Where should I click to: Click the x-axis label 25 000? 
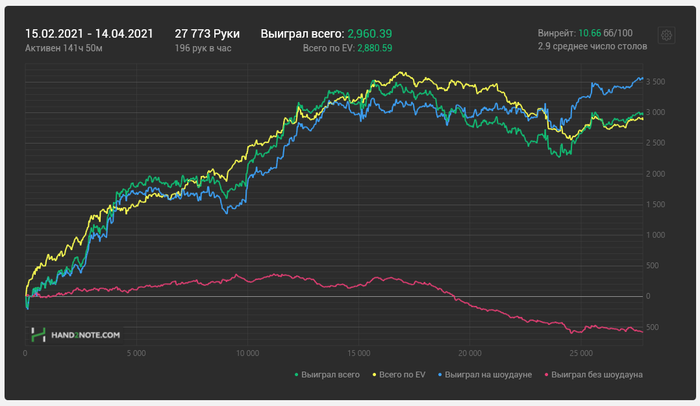coord(581,353)
